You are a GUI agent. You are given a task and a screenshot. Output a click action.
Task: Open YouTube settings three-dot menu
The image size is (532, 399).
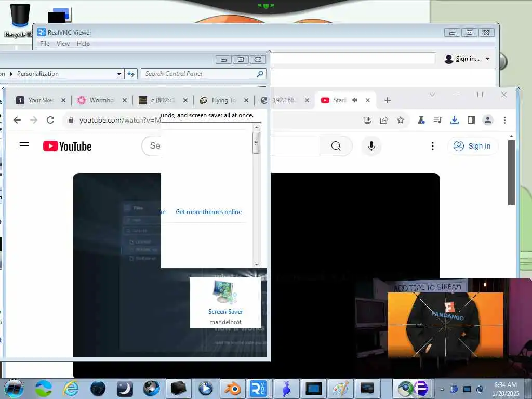coord(433,146)
